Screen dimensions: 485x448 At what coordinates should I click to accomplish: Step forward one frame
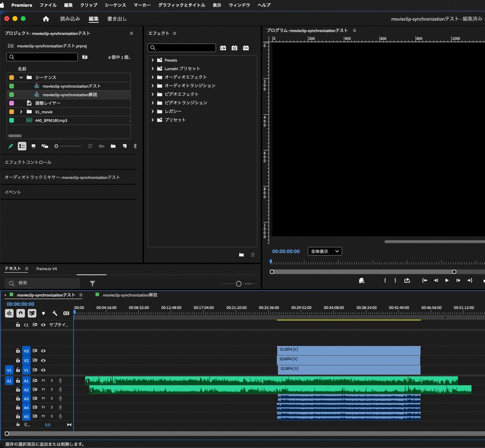point(458,280)
